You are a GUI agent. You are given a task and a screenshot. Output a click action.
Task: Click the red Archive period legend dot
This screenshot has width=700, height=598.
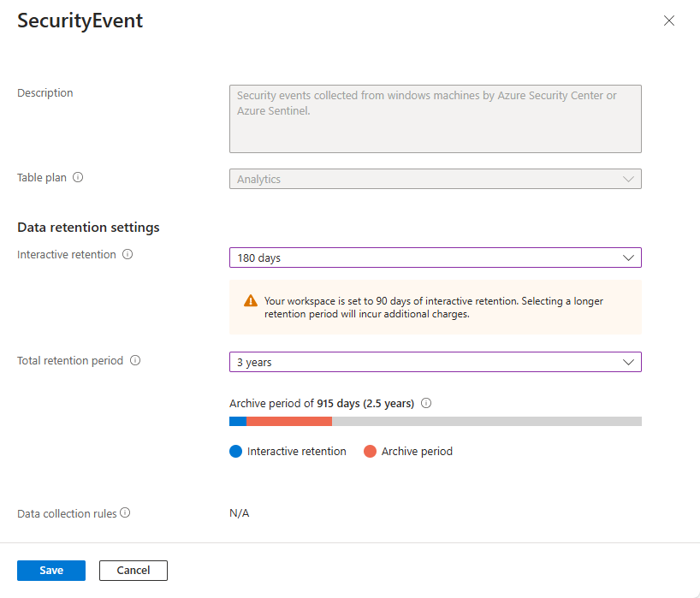tap(370, 451)
